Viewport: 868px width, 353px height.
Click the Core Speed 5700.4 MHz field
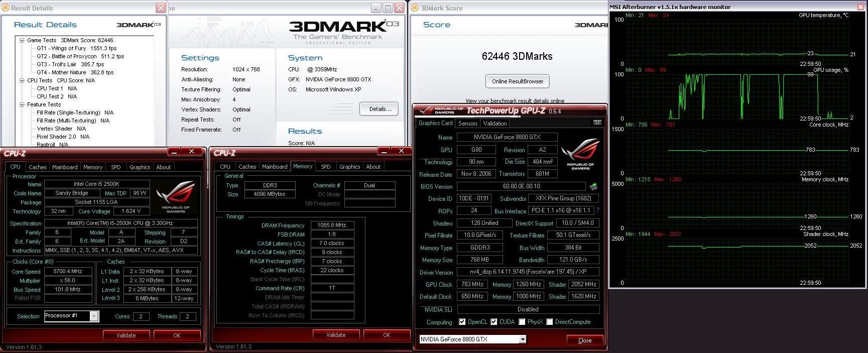(x=68, y=271)
